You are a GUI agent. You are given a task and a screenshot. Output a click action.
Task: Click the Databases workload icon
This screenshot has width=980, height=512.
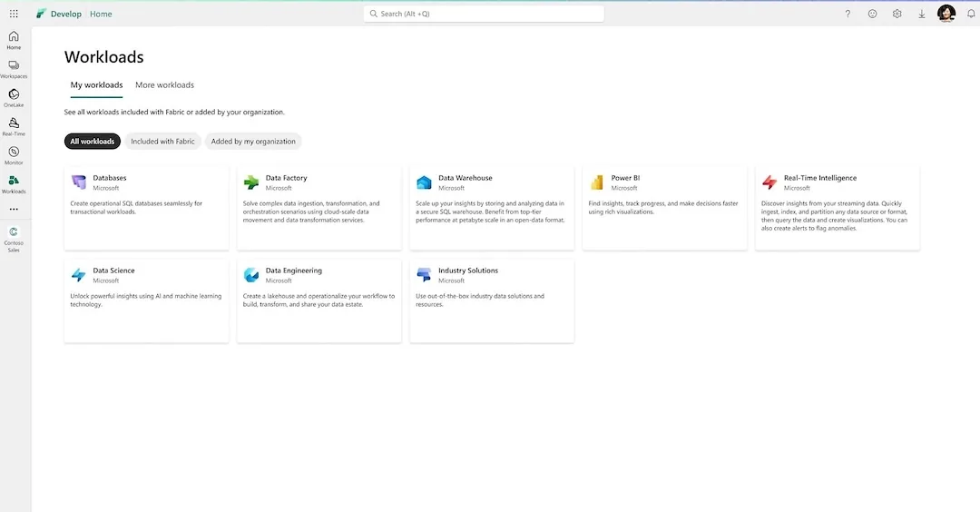point(79,182)
